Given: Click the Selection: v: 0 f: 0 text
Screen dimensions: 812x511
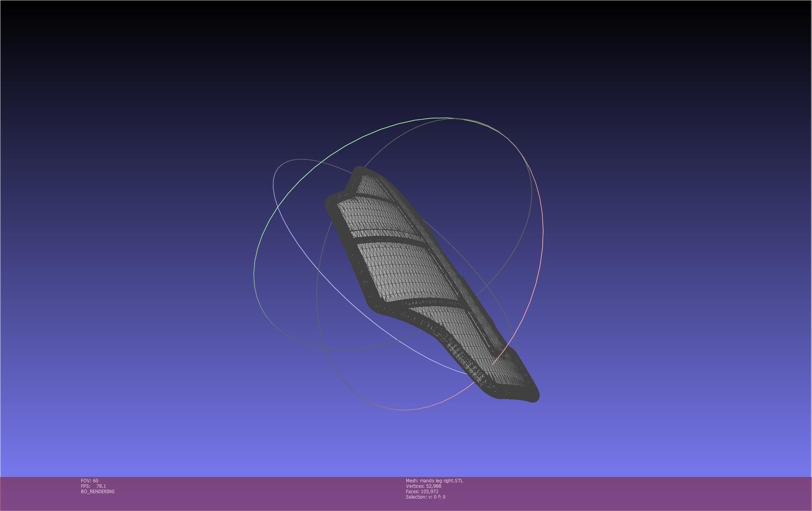Looking at the screenshot, I should [x=426, y=497].
